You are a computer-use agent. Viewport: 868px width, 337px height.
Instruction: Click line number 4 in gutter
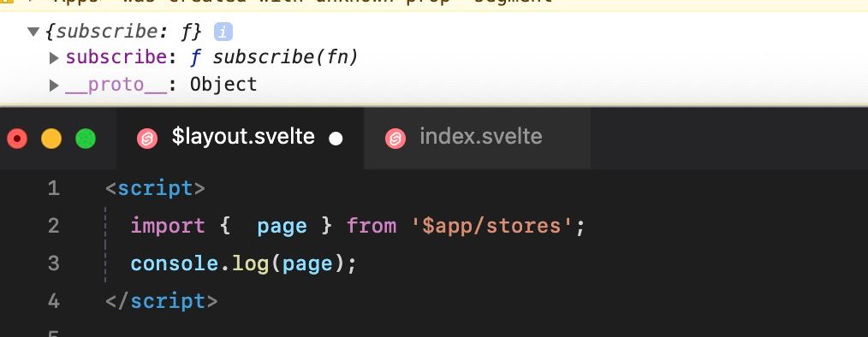click(53, 302)
